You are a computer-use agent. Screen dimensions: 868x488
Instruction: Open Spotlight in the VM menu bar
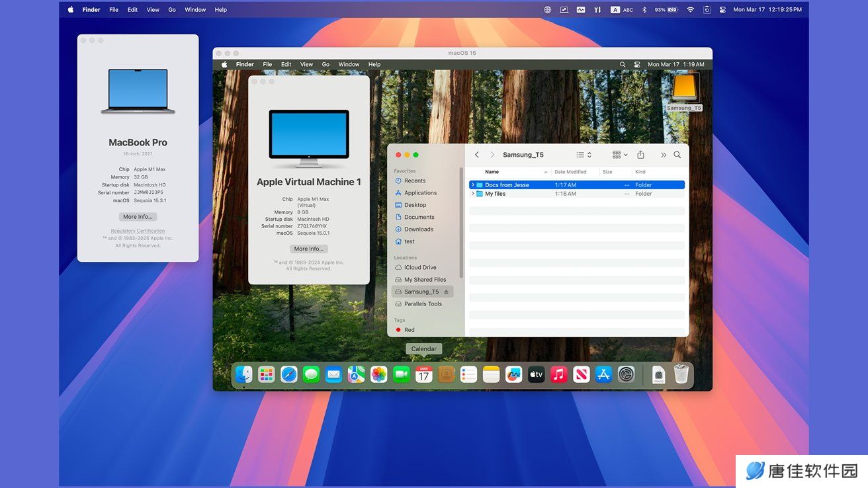[623, 65]
